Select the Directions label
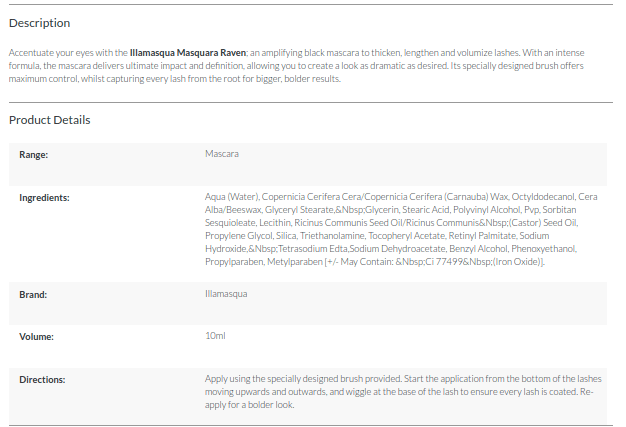The image size is (626, 427). [x=42, y=380]
